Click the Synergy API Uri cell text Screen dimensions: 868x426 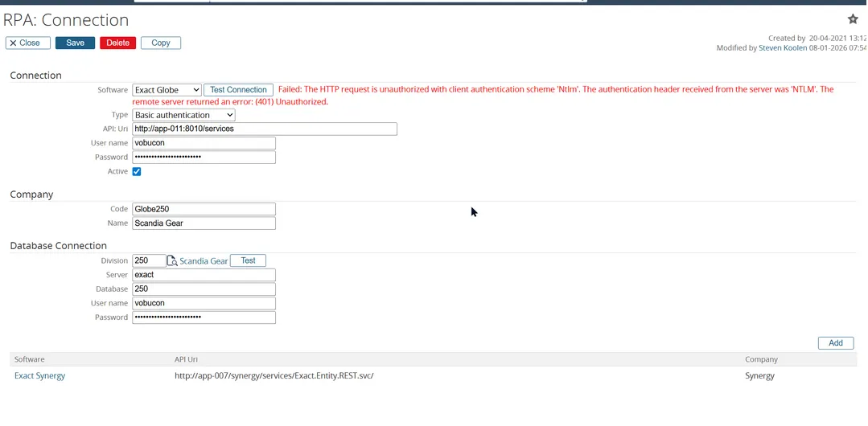tap(274, 375)
